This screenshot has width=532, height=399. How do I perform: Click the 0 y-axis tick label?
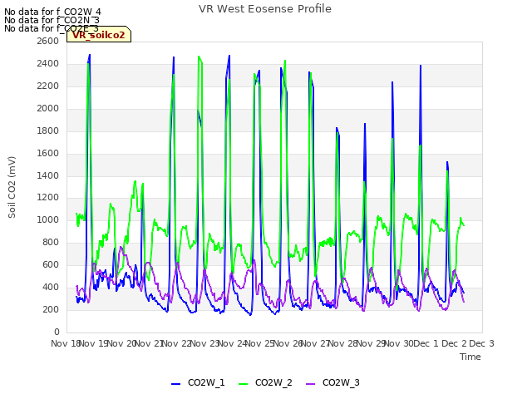[x=57, y=332]
